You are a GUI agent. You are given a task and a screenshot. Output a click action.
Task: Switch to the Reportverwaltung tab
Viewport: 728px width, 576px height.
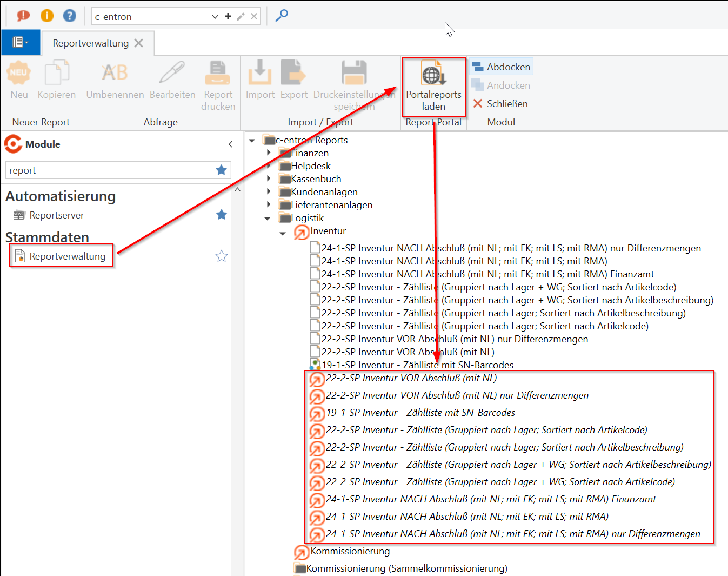[x=91, y=43]
